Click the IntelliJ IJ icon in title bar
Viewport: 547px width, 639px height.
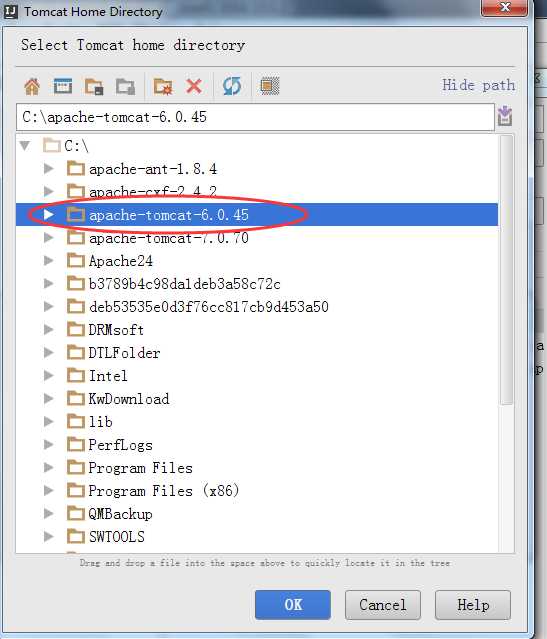click(x=10, y=11)
